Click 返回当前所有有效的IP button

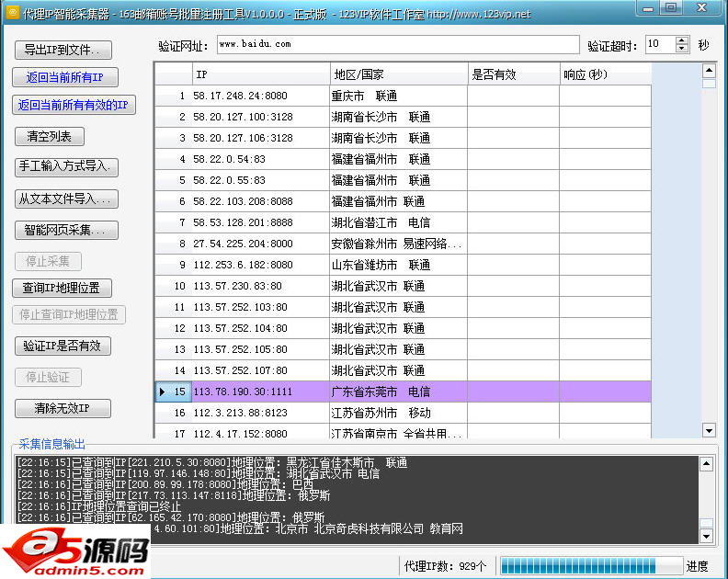(74, 105)
